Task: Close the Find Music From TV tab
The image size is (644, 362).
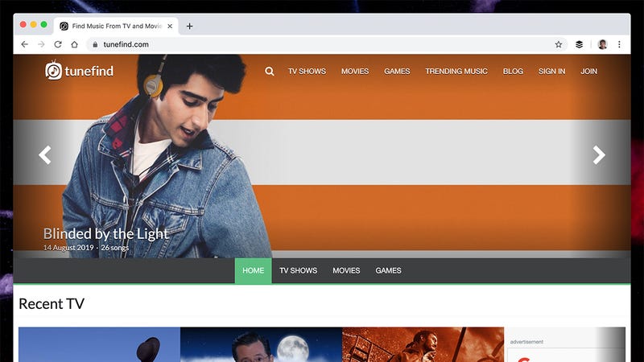Action: point(170,26)
